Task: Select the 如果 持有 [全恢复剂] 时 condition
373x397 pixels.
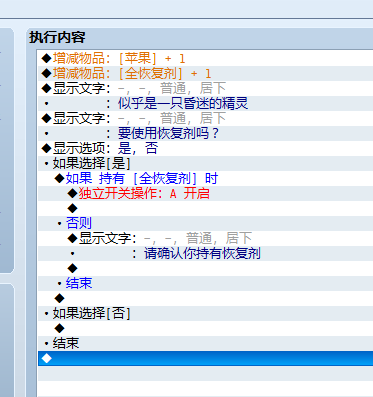Action: coord(205,178)
